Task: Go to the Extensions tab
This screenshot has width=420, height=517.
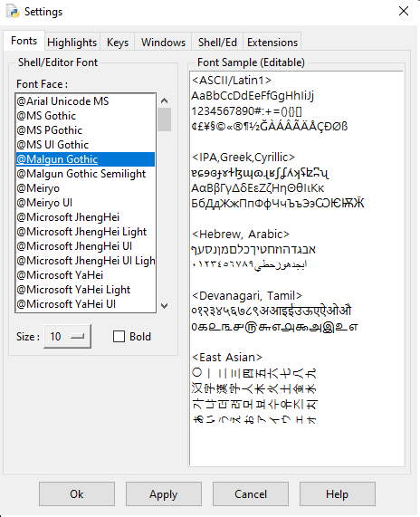Action: (272, 43)
